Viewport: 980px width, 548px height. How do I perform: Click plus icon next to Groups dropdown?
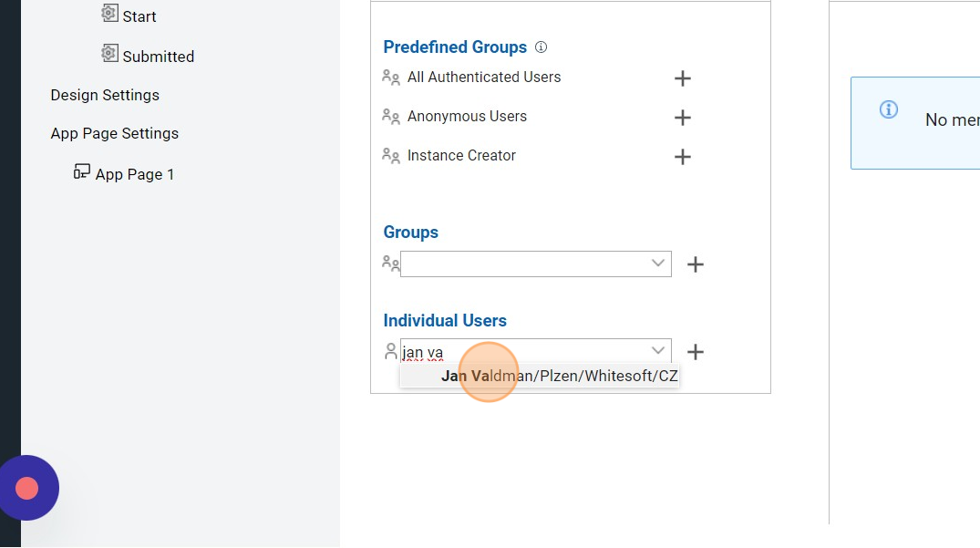tap(695, 264)
